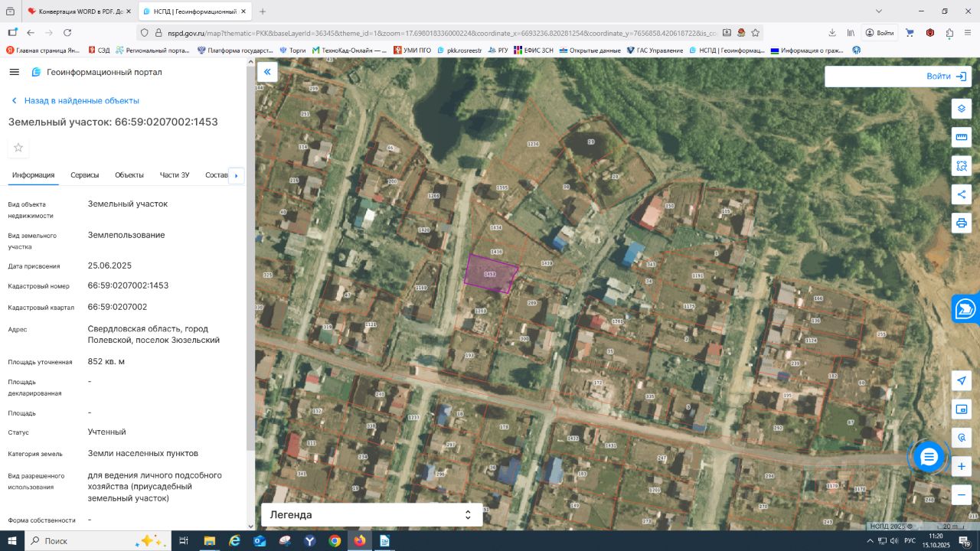Open File Explorer from the taskbar
Viewport: 980px width, 551px height.
coord(209,541)
